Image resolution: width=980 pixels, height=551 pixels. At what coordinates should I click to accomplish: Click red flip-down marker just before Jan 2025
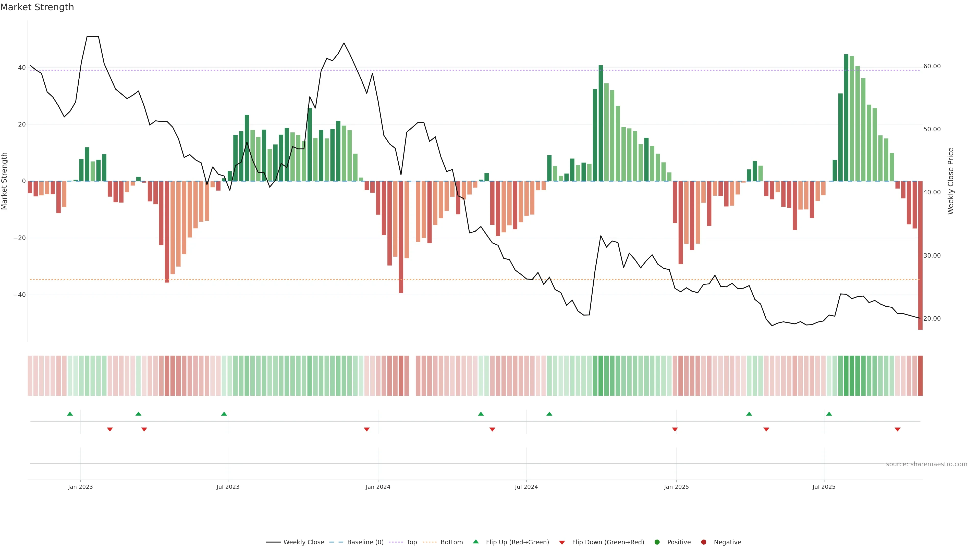coord(675,429)
